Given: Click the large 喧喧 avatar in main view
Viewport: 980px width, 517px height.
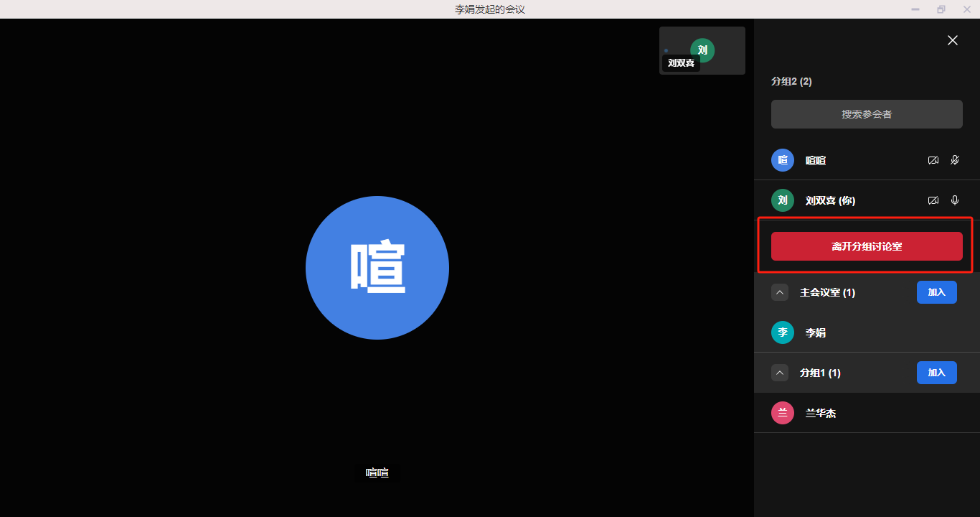Looking at the screenshot, I should click(x=377, y=268).
